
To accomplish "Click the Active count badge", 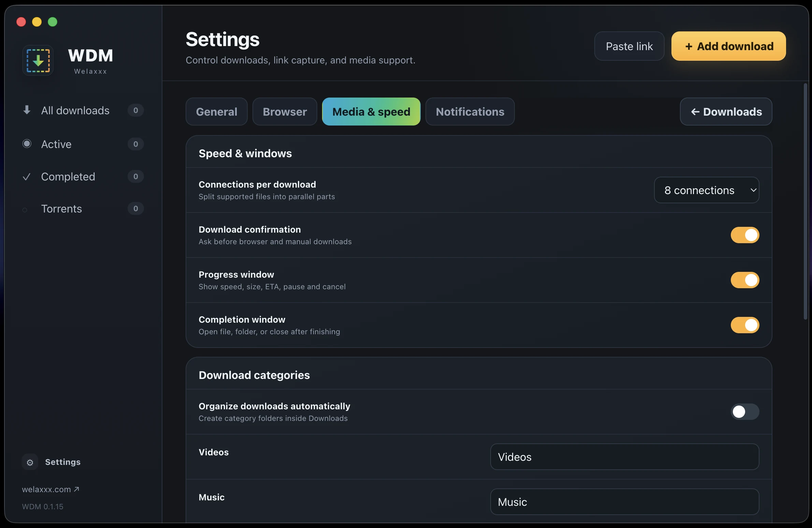I will (135, 144).
